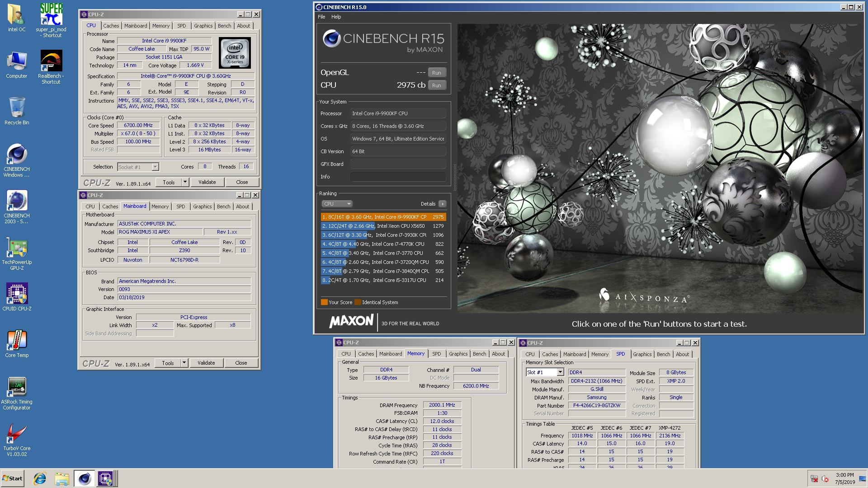Switch to Bench tab in top CPU-Z
This screenshot has height=488, width=868.
224,26
